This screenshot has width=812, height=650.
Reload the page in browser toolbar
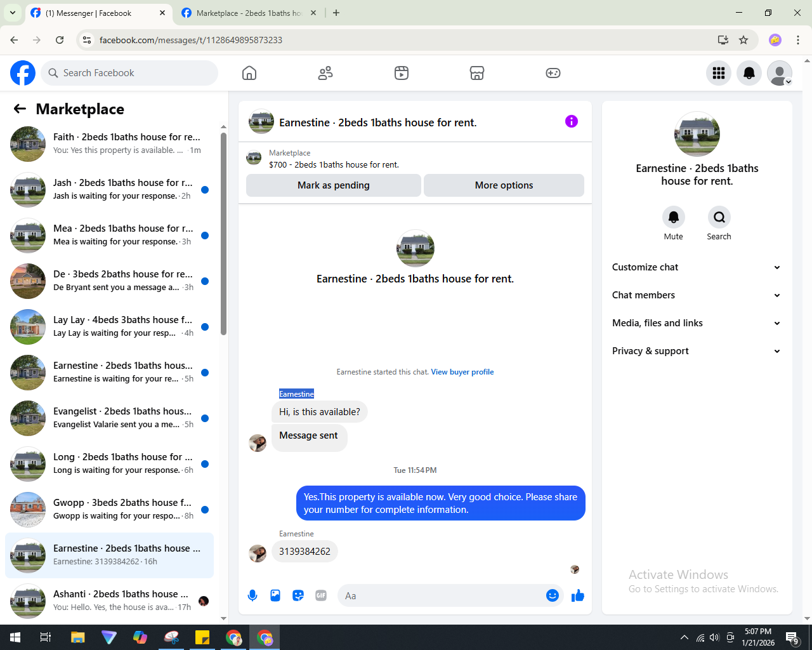(60, 40)
